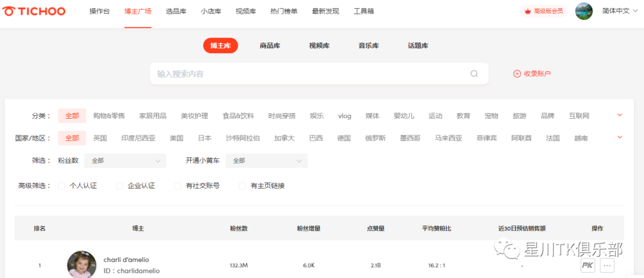Image resolution: width=644 pixels, height=278 pixels.
Task: Open the 工具箱 menu
Action: click(364, 11)
